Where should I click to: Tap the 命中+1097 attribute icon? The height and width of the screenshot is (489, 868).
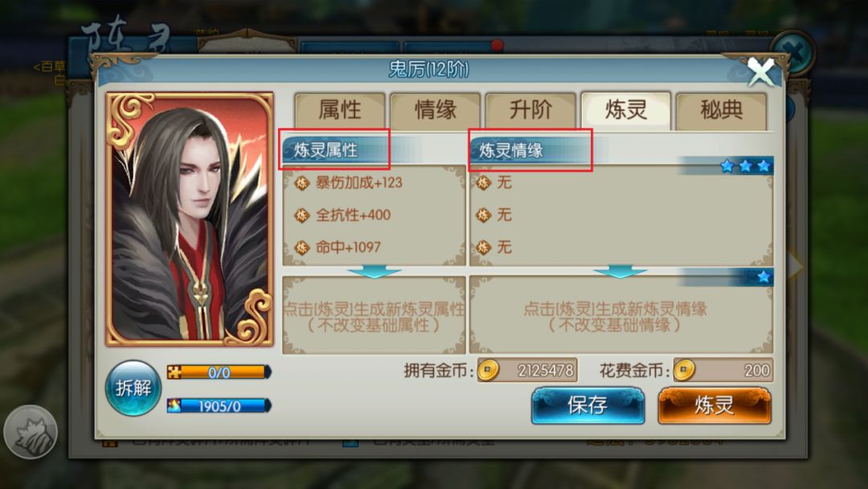(301, 247)
